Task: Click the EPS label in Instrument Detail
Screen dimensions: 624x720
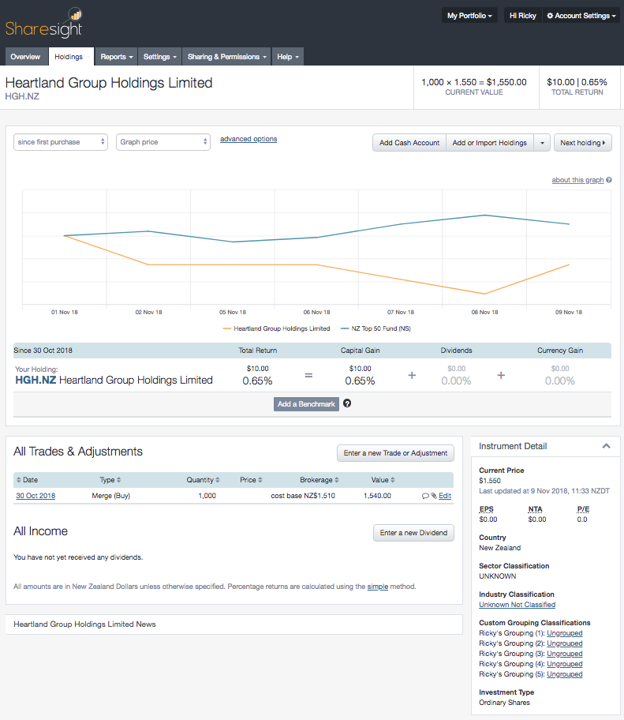Action: pyautogui.click(x=486, y=509)
